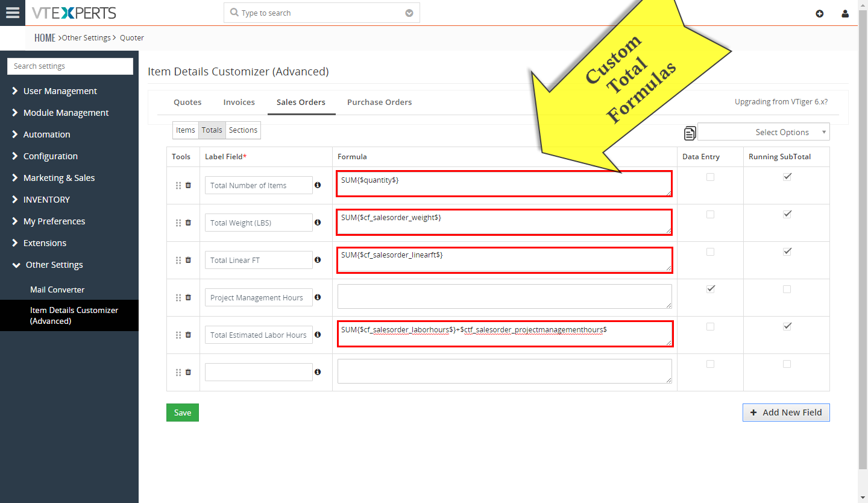
Task: Click info icon next to Total Estimated Labor Hours
Action: pyautogui.click(x=318, y=335)
